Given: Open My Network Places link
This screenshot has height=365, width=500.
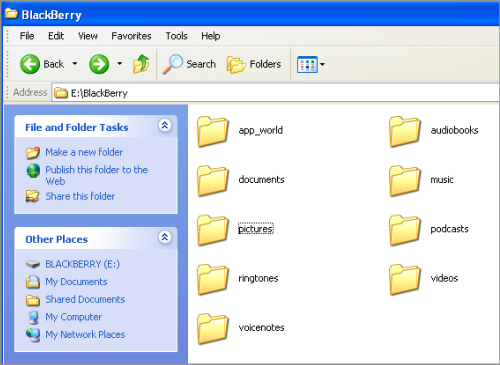Looking at the screenshot, I should point(85,335).
